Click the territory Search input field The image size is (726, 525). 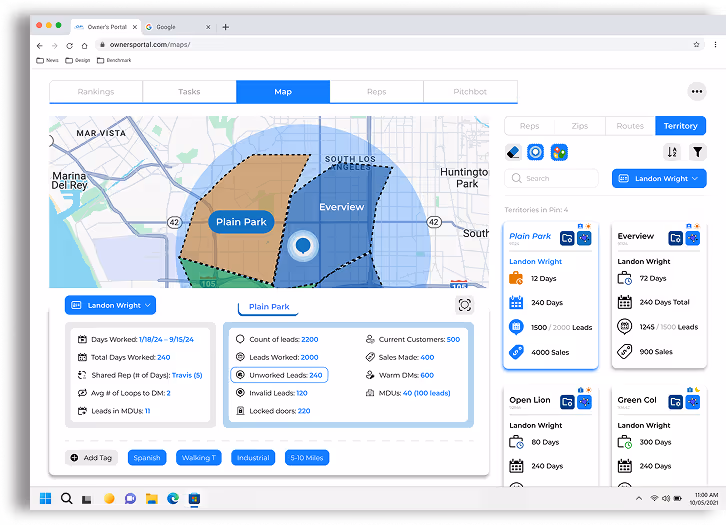click(552, 178)
